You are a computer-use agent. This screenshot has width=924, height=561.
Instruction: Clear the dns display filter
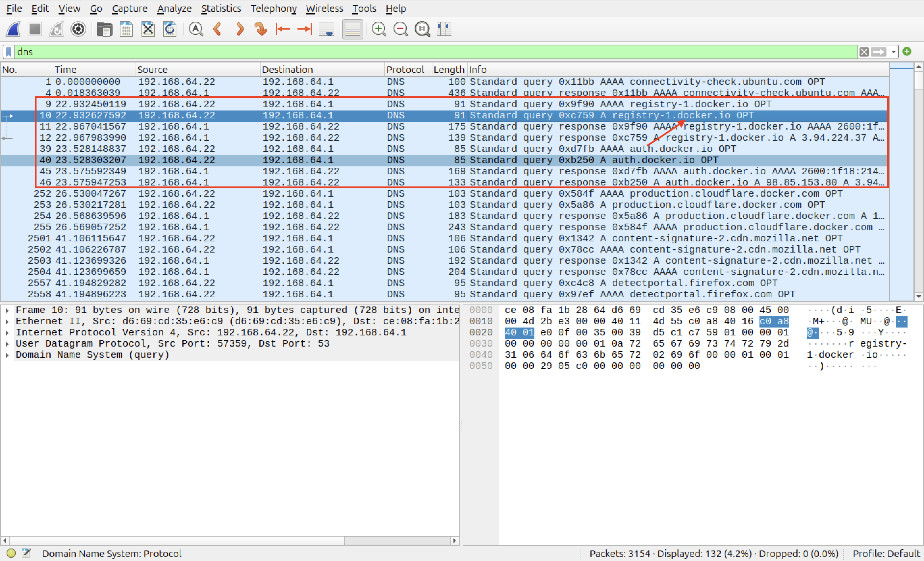[x=864, y=52]
